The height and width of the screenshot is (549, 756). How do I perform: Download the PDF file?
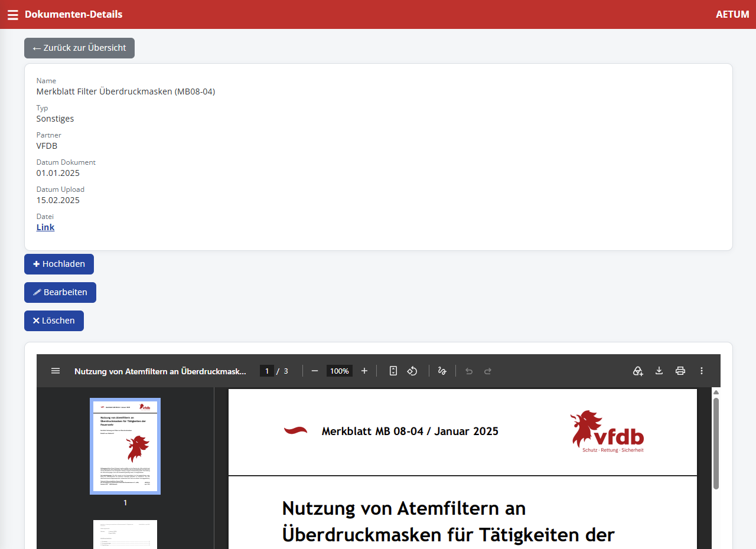(x=659, y=371)
